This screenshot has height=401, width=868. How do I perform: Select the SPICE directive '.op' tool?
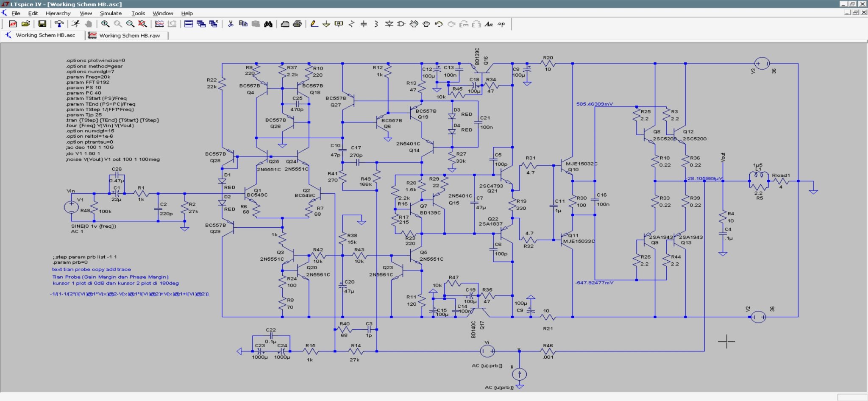pyautogui.click(x=501, y=24)
